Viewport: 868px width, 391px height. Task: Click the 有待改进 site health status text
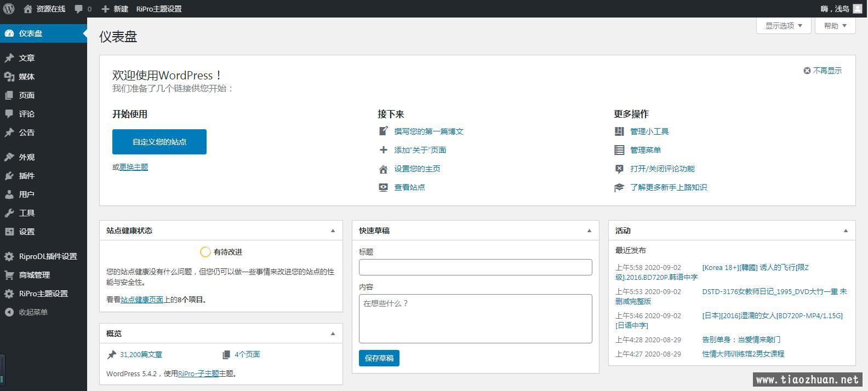coord(228,252)
